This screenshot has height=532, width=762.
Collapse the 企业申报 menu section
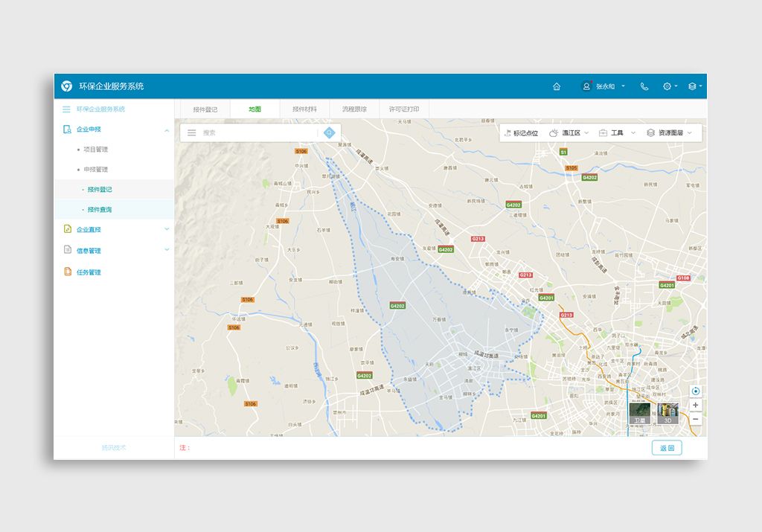coord(167,129)
